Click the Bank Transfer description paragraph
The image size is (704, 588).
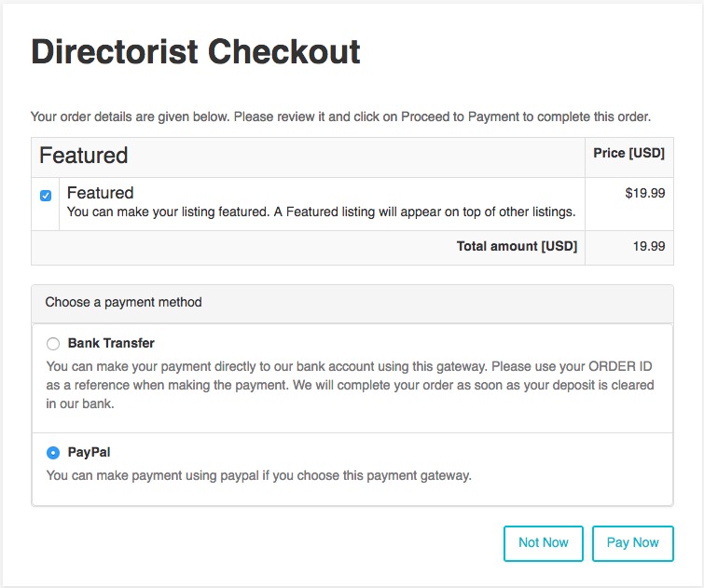pyautogui.click(x=350, y=385)
